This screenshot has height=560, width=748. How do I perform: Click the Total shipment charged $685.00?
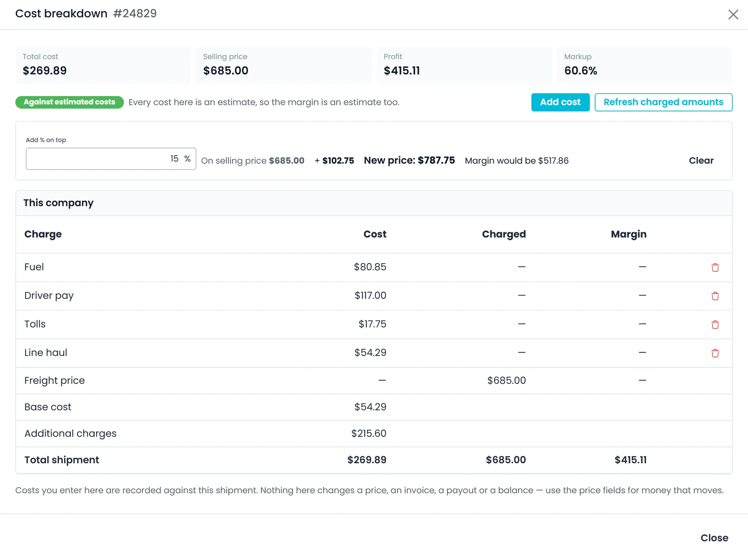coord(506,460)
